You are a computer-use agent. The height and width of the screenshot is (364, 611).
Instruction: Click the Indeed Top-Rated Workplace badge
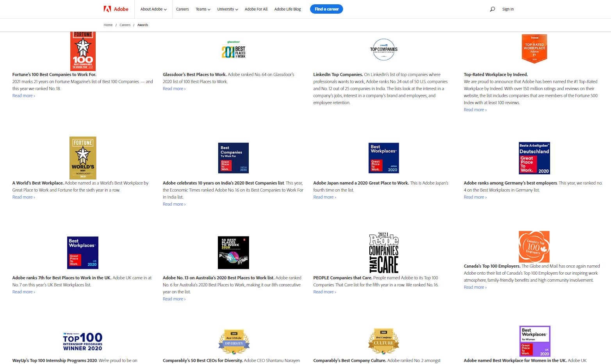click(x=534, y=49)
